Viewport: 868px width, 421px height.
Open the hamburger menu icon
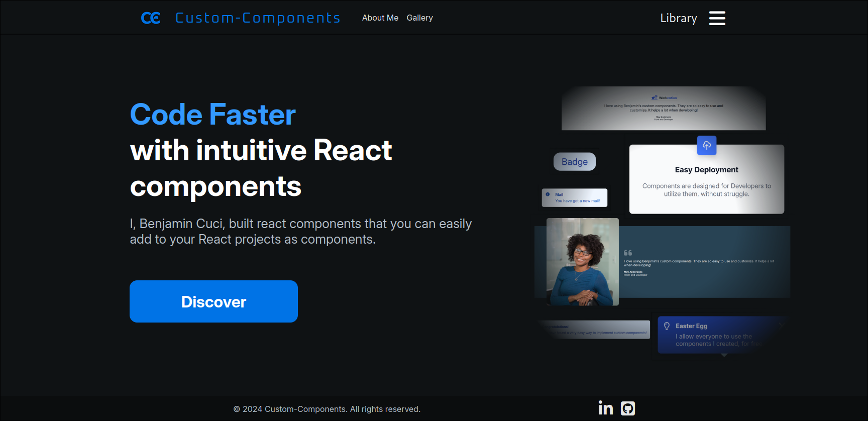[717, 18]
